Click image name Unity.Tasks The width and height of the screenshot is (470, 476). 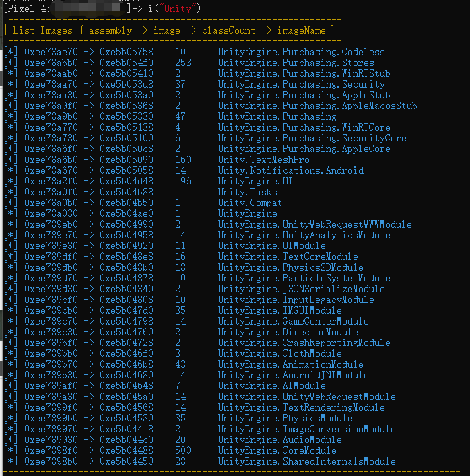coord(247,192)
